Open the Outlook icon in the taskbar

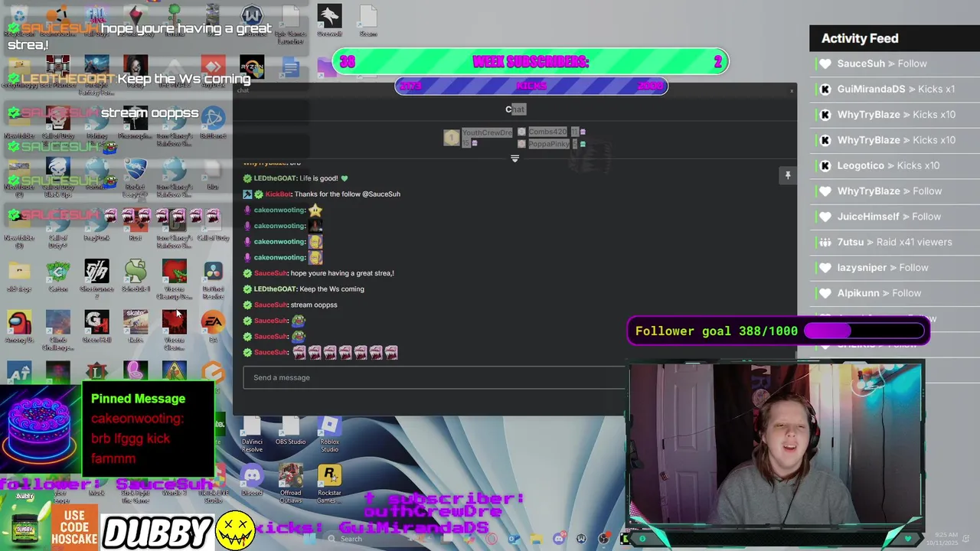click(x=513, y=539)
